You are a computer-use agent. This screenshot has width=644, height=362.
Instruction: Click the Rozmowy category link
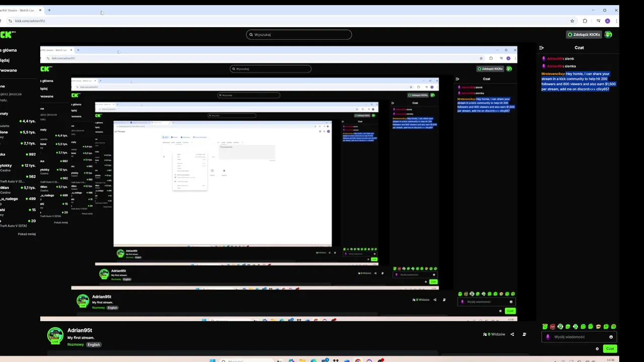tap(75, 344)
